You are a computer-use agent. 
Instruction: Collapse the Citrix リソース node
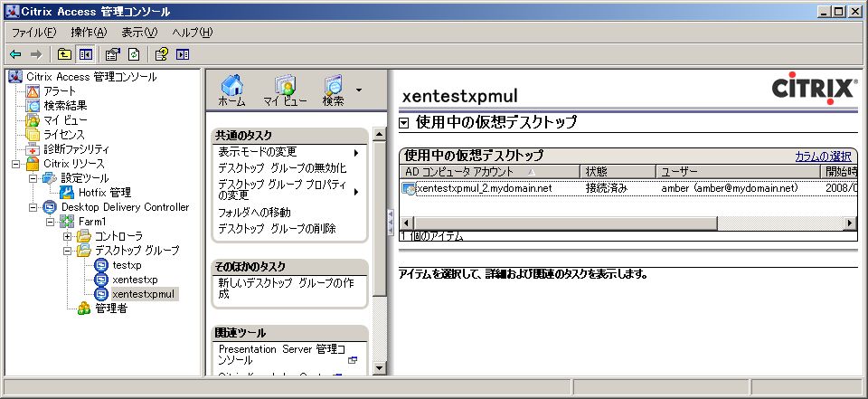pos(15,164)
